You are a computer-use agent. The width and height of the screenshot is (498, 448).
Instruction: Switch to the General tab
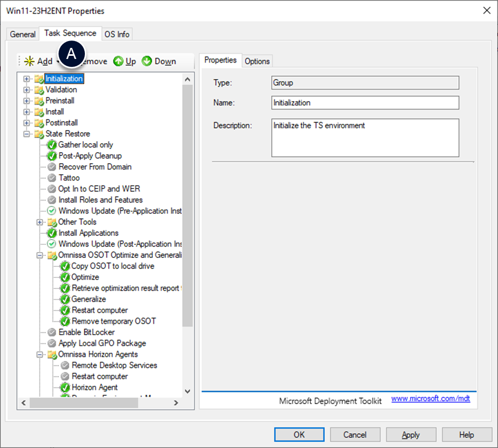(x=23, y=34)
